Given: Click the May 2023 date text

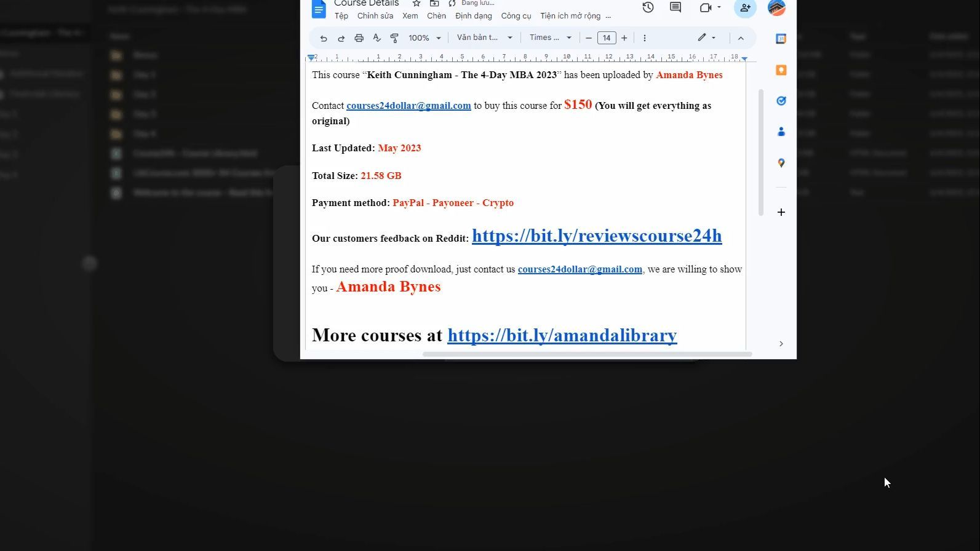Looking at the screenshot, I should point(399,148).
